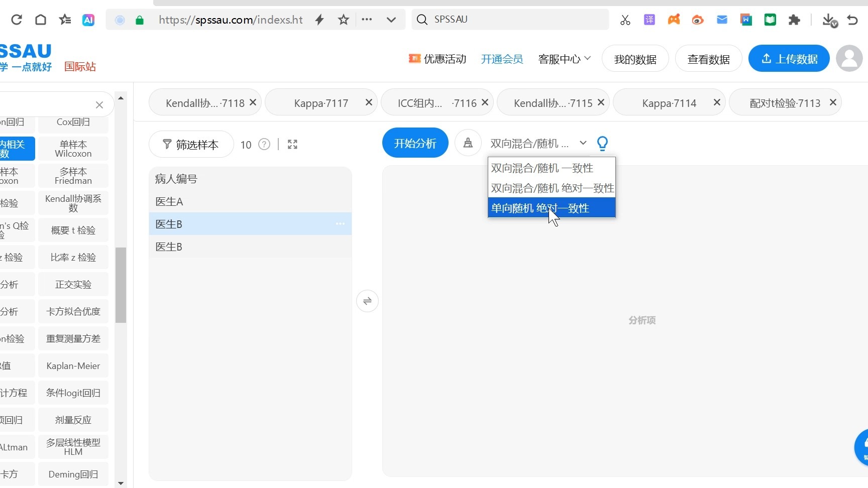Click the swap arrows icon between panels
Image resolution: width=868 pixels, height=488 pixels.
coord(367,301)
